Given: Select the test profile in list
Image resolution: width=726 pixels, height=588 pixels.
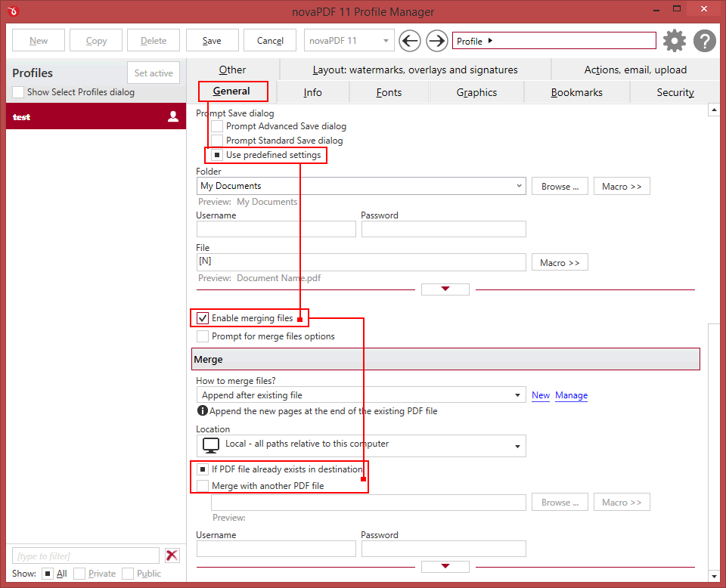Looking at the screenshot, I should (x=96, y=116).
